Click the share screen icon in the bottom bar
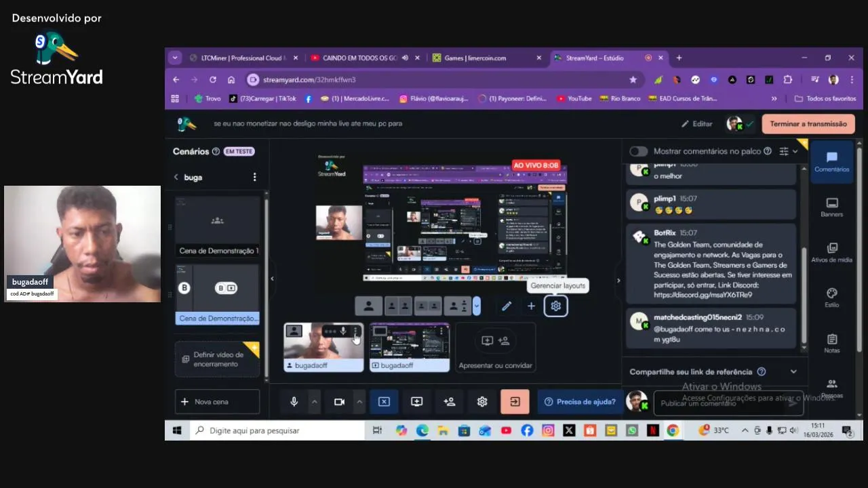Image resolution: width=868 pixels, height=488 pixels. (416, 402)
